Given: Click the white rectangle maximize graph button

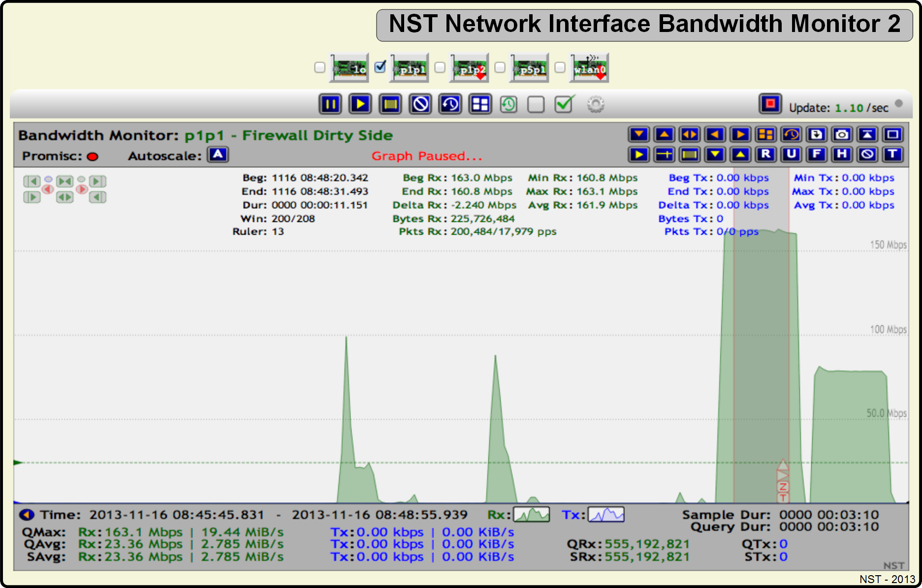Looking at the screenshot, I should click(x=893, y=134).
